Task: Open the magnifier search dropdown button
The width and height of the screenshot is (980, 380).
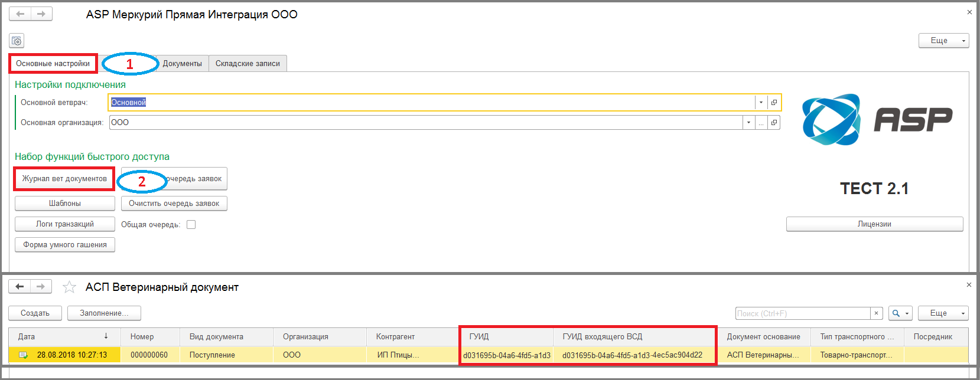Action: point(900,313)
